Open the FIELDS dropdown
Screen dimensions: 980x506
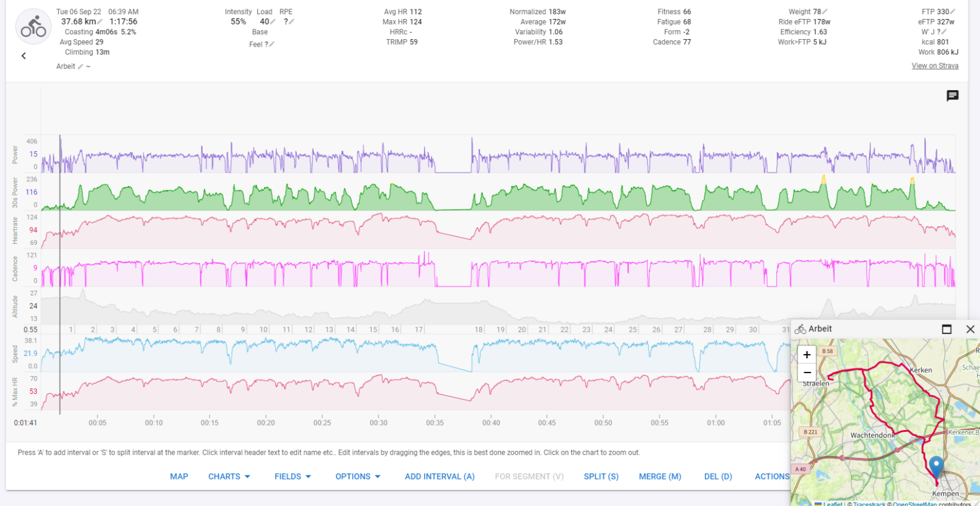293,477
